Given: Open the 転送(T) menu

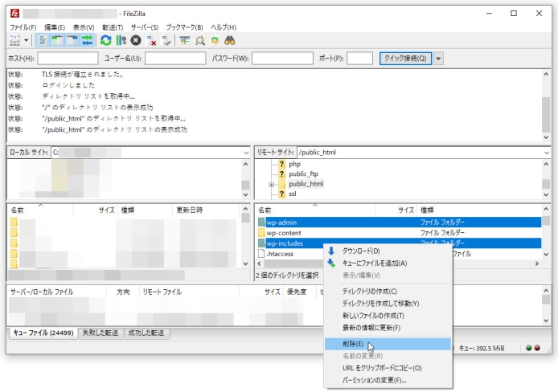Looking at the screenshot, I should tap(113, 27).
